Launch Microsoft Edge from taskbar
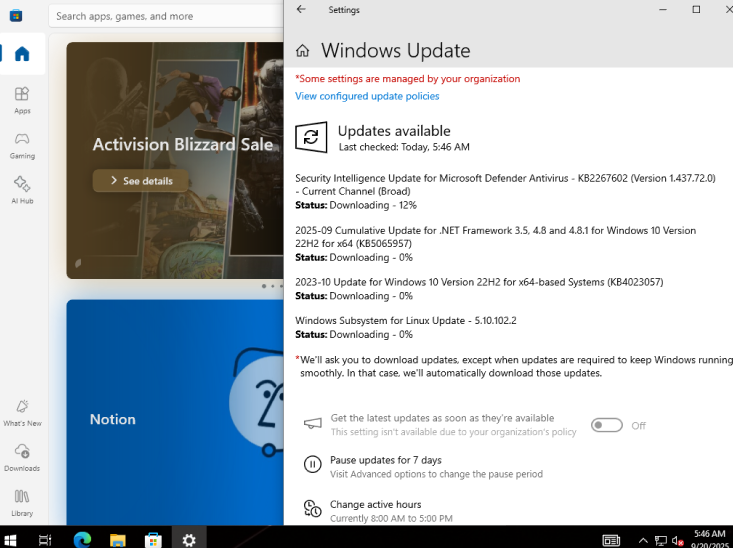 82,540
